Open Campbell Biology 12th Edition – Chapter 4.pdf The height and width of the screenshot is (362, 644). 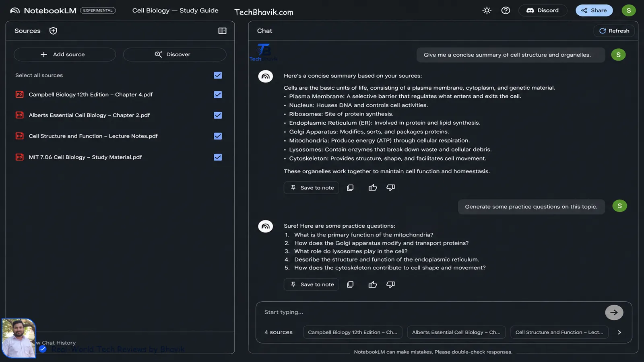pyautogui.click(x=91, y=95)
